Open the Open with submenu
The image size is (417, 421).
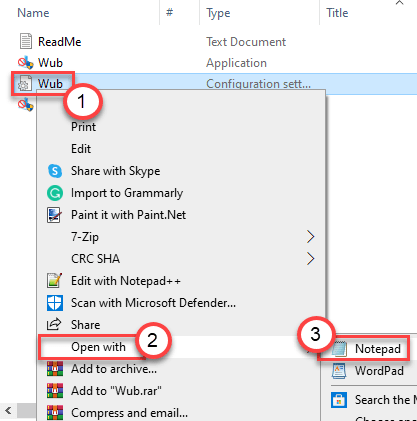pyautogui.click(x=180, y=347)
